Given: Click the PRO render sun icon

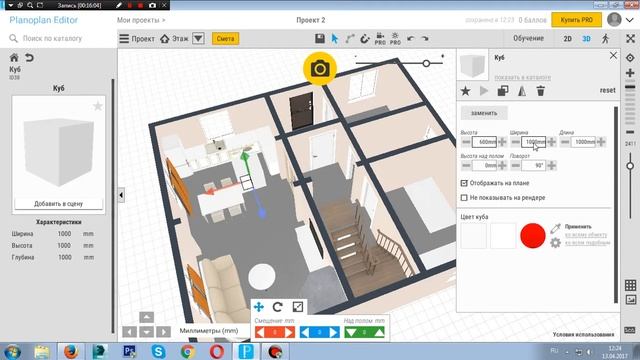Looking at the screenshot, I should [395, 38].
